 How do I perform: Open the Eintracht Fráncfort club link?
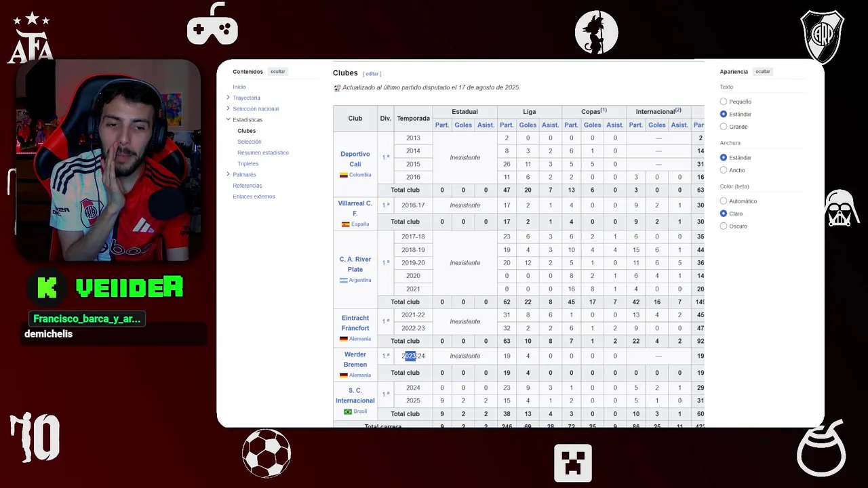tap(355, 323)
